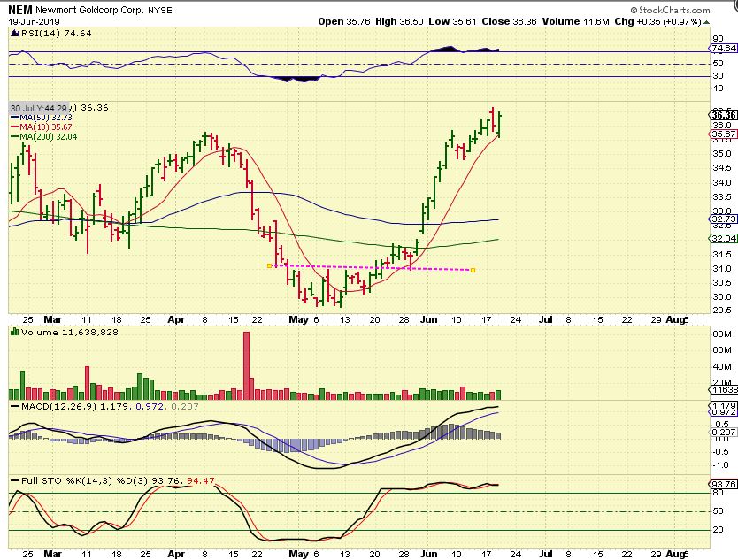Click the 30 Jul Y:44.29 crosshair tooltip
The width and height of the screenshot is (738, 560).
(40, 108)
